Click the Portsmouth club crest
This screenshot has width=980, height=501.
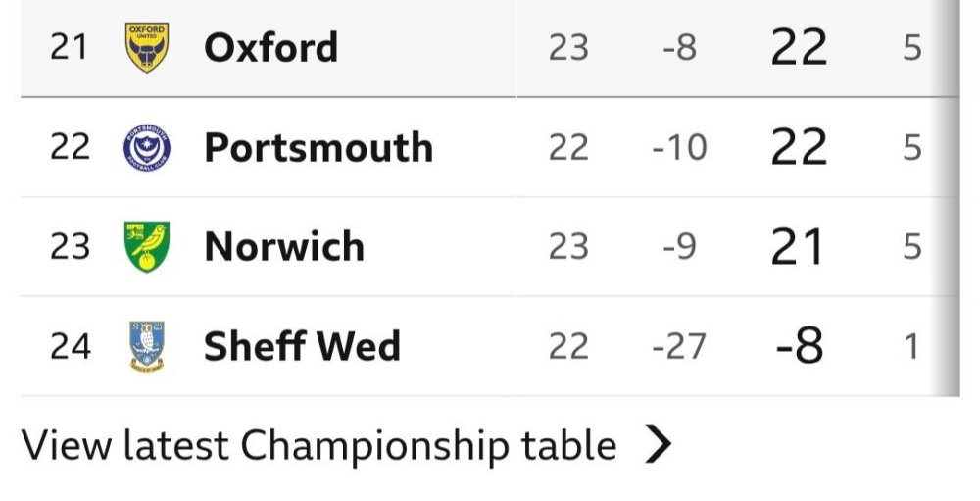[x=147, y=148]
